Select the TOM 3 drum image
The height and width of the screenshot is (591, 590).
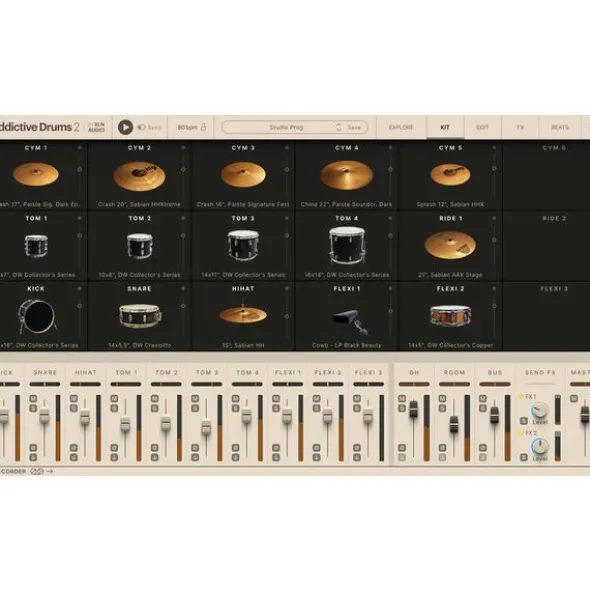243,245
